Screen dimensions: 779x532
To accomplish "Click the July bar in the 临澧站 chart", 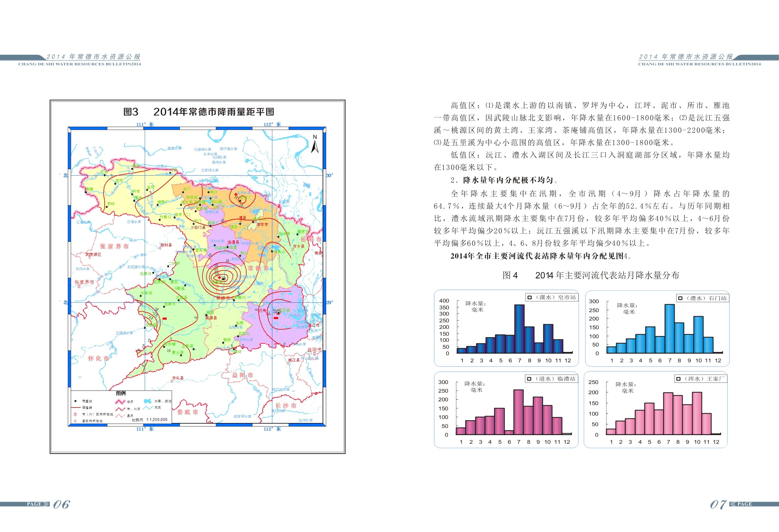I will (x=518, y=412).
